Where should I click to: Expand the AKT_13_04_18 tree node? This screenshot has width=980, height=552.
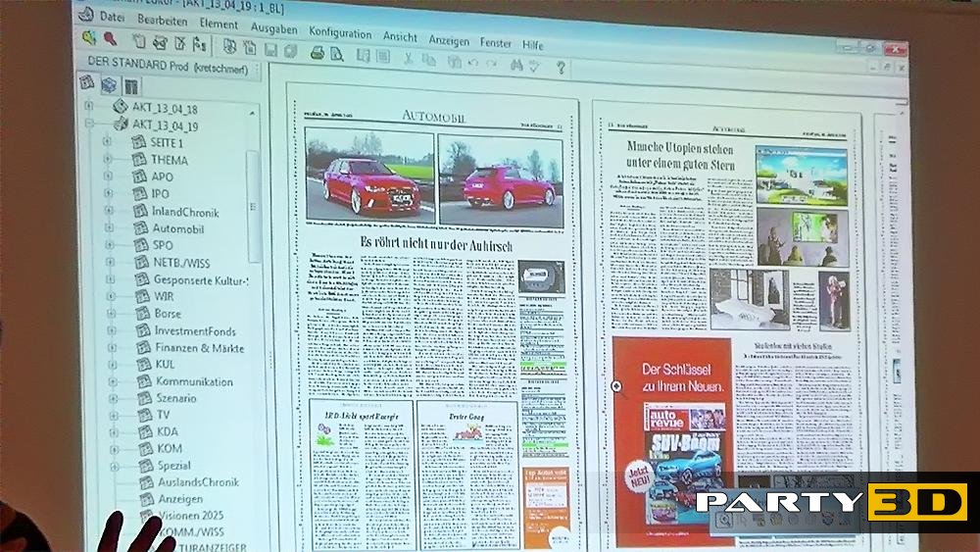click(89, 106)
